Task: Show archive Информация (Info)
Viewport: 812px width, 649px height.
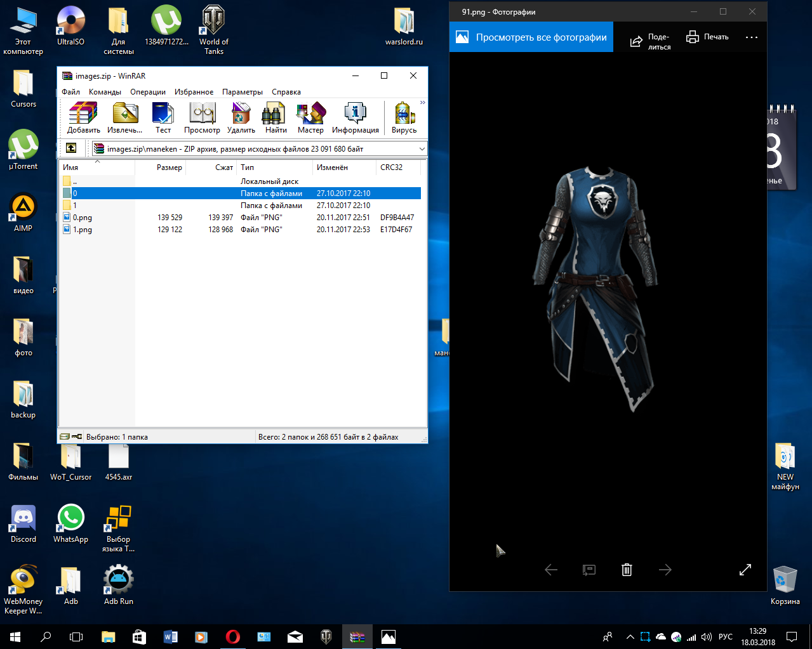Action: (x=355, y=117)
